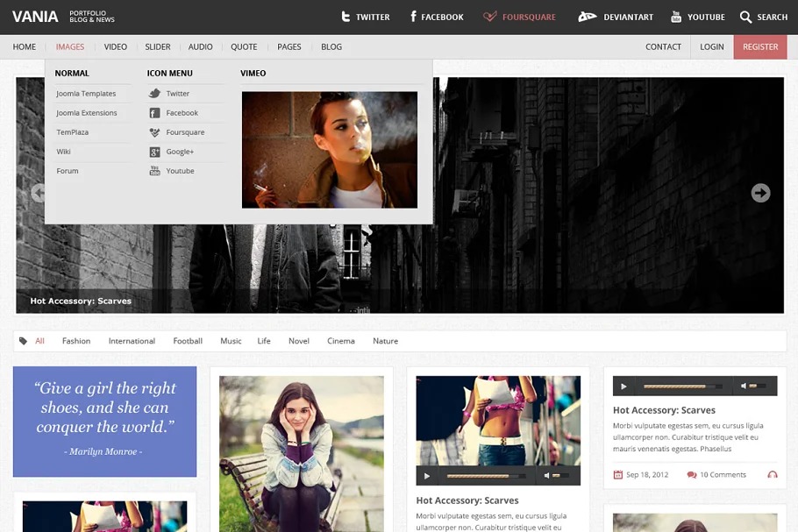
Task: Click the Search magnifier icon
Action: click(745, 17)
